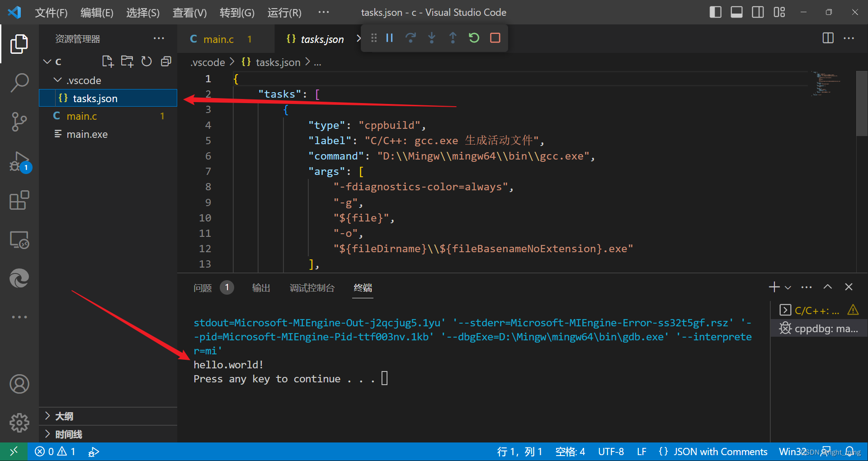Open the 选择(S) menu
The width and height of the screenshot is (868, 461).
(x=143, y=13)
